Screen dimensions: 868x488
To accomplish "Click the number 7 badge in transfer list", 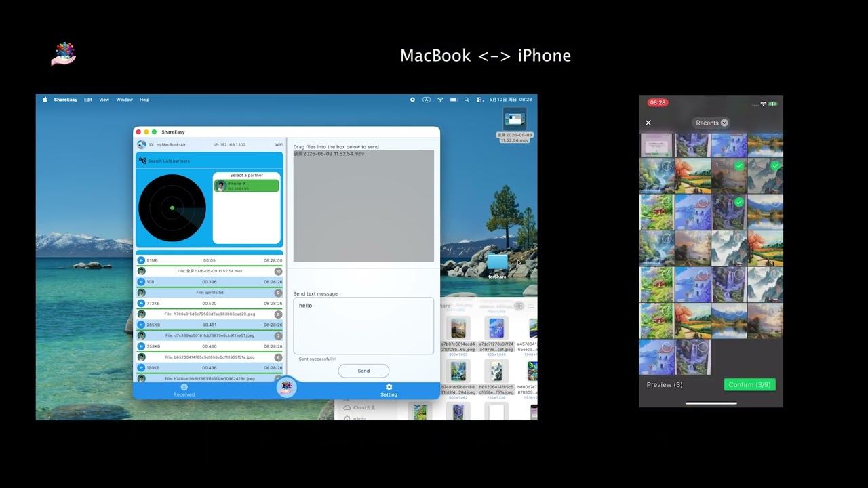I will [278, 335].
